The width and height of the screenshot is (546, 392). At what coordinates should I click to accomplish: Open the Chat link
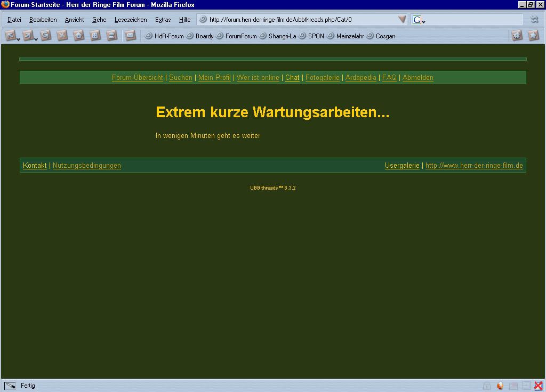click(x=292, y=78)
